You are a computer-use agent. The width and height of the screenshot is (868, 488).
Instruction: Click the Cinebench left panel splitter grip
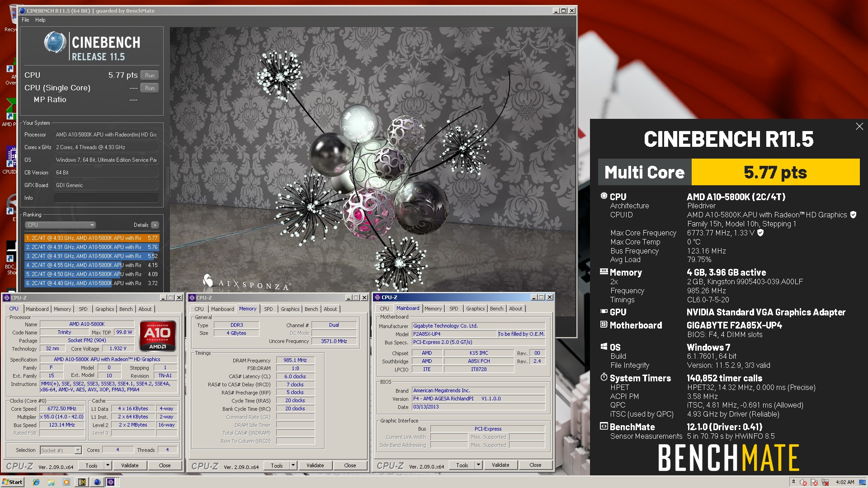(x=167, y=181)
